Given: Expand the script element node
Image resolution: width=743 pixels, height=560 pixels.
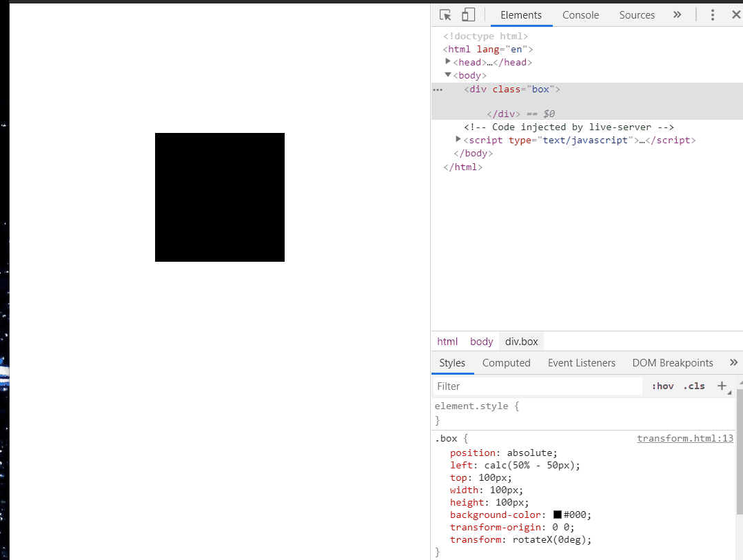Looking at the screenshot, I should click(458, 140).
